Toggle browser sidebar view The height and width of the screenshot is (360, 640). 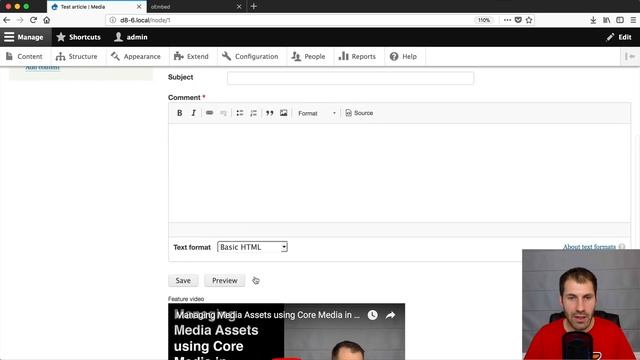(620, 20)
